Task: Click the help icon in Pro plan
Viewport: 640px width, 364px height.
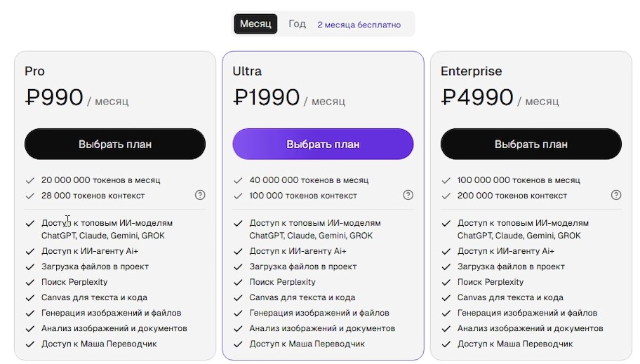Action: click(200, 195)
